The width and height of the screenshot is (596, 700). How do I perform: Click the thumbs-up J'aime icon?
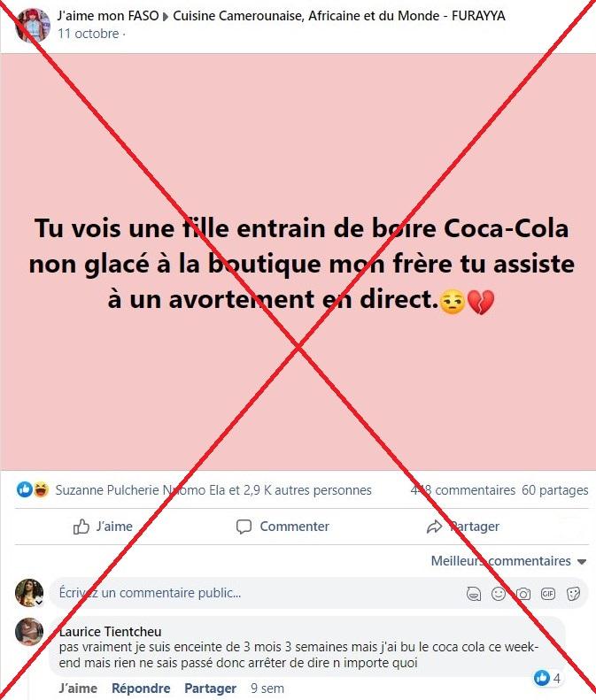81,527
